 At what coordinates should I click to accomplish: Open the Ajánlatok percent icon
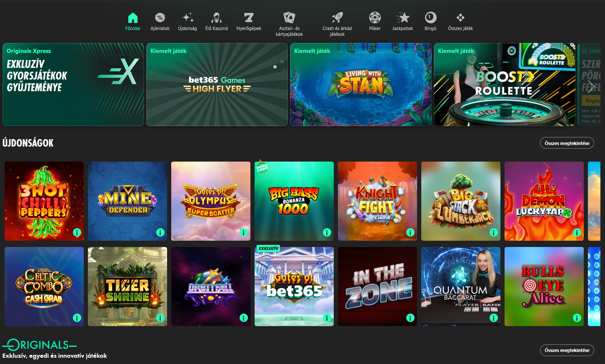160,17
